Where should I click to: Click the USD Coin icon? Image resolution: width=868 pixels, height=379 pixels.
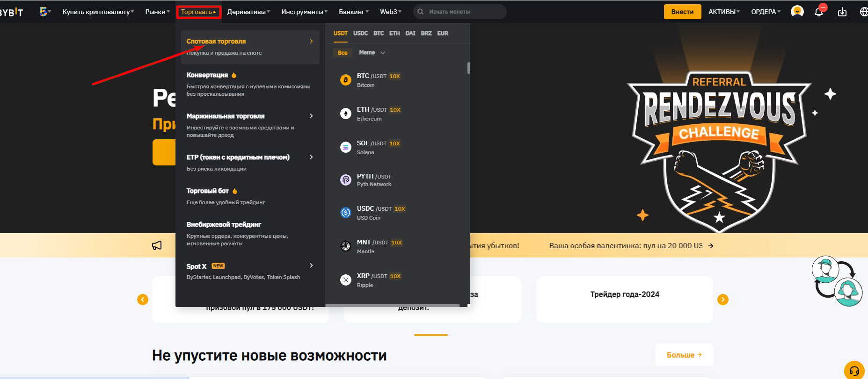pos(345,213)
